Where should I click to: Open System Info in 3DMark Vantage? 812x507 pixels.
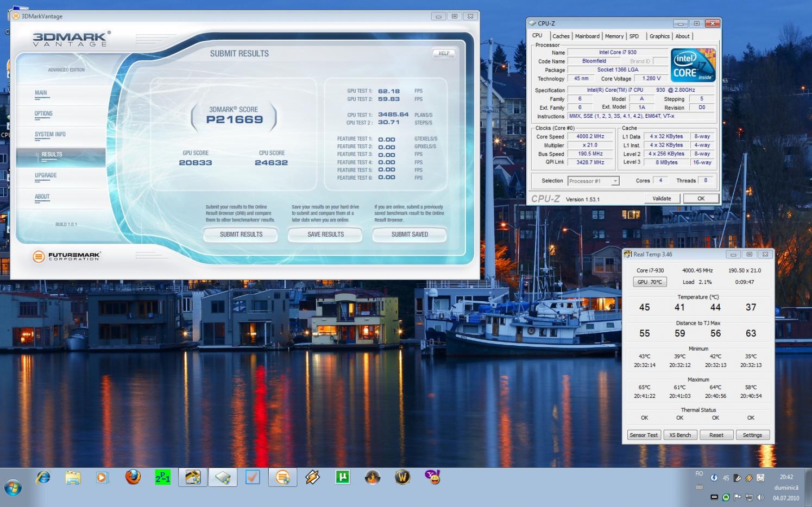[x=50, y=135]
